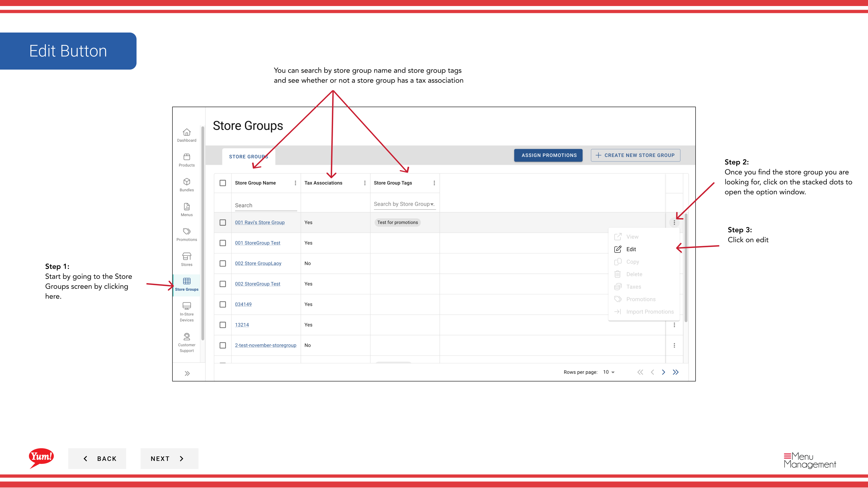This screenshot has height=488, width=868.
Task: Open Menus from the sidebar
Action: (187, 210)
